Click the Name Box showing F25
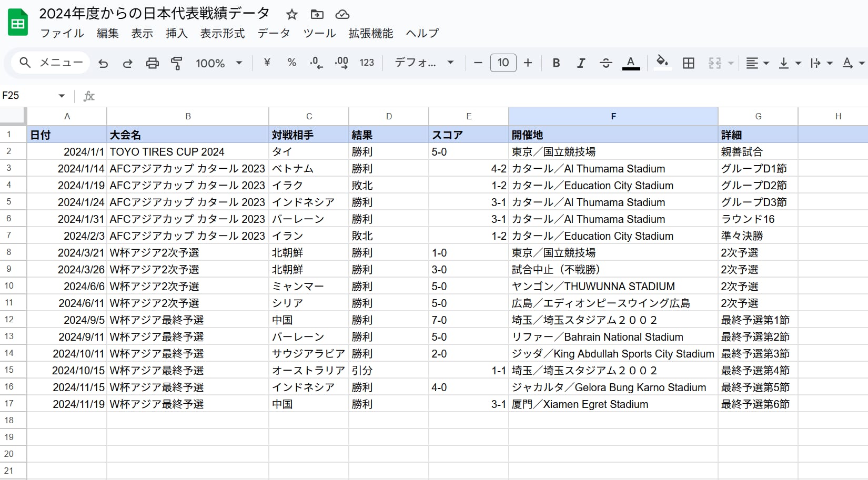This screenshot has height=480, width=868. [27, 96]
